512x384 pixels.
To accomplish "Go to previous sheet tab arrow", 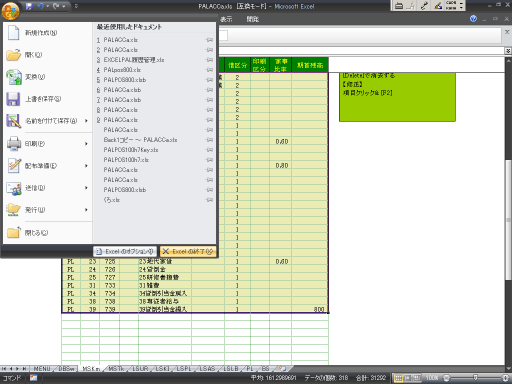I will 11,369.
